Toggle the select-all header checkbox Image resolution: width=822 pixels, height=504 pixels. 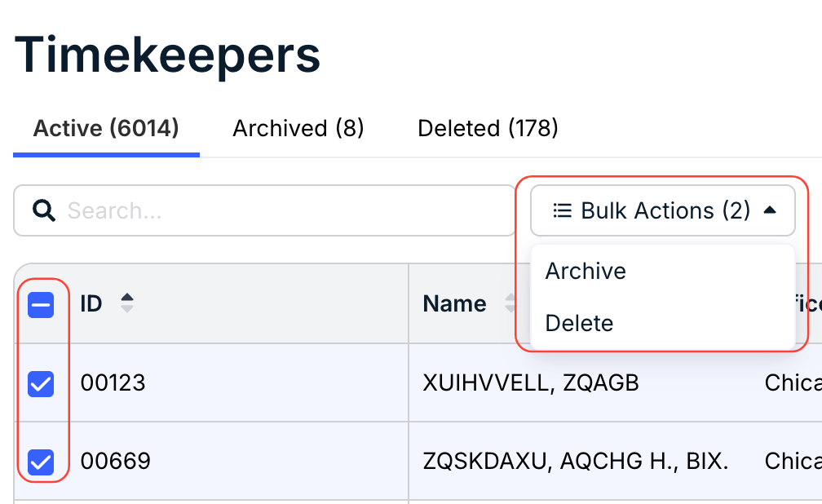(41, 305)
